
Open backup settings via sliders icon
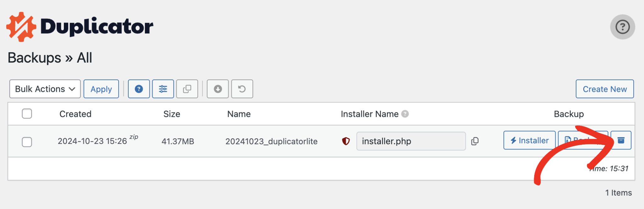tap(163, 89)
